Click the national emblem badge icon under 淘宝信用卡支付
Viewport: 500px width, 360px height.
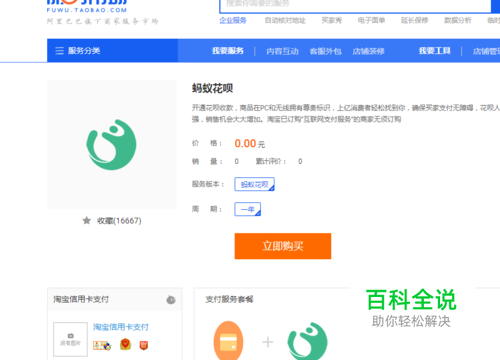click(x=125, y=344)
